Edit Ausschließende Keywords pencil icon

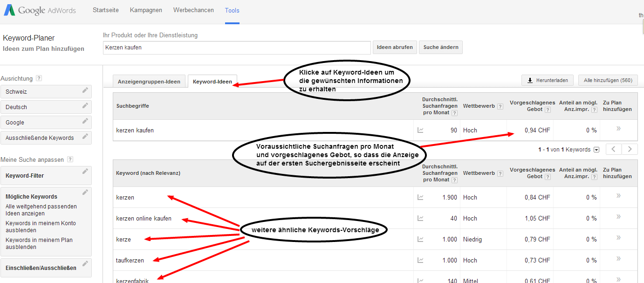point(85,137)
